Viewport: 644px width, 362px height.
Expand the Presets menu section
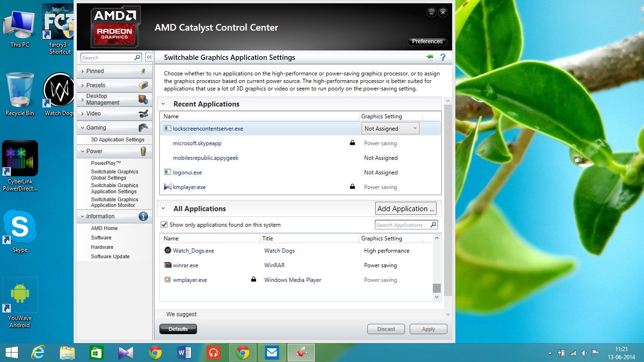[x=83, y=85]
